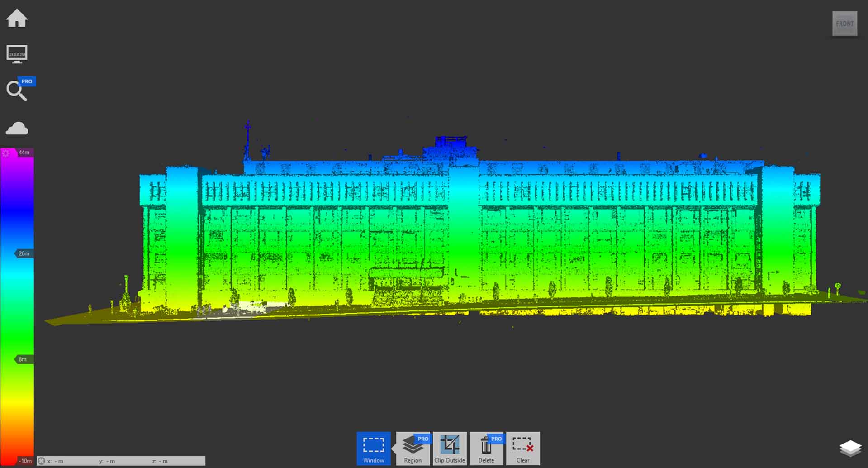868x468 pixels.
Task: Click the coordinate picker target icon
Action: (x=41, y=461)
